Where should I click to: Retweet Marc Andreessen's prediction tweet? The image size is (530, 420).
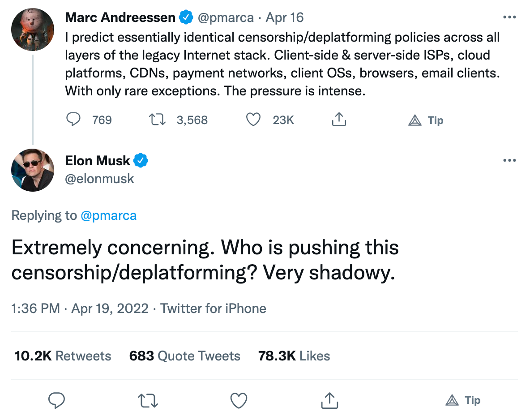[157, 120]
